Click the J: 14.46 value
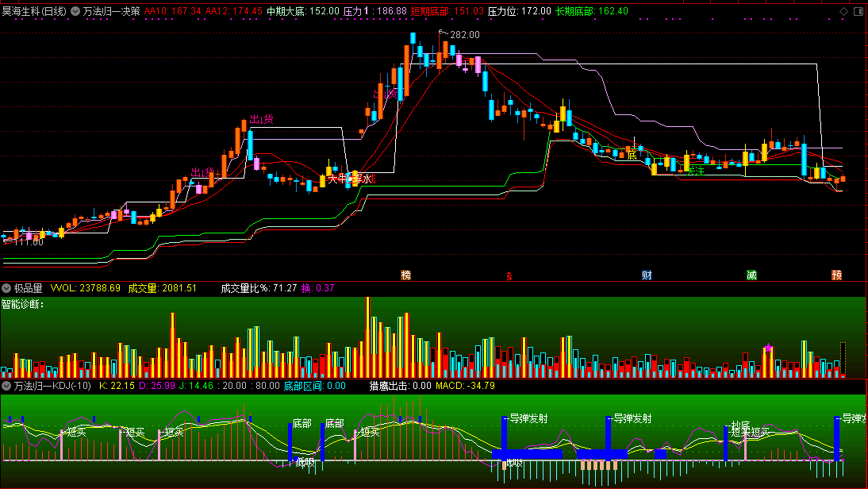This screenshot has height=489, width=868. tap(196, 386)
